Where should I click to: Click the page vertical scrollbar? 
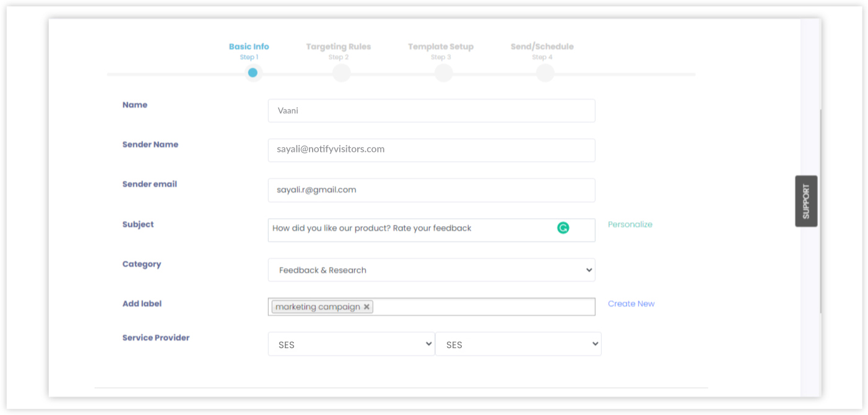pyautogui.click(x=820, y=211)
